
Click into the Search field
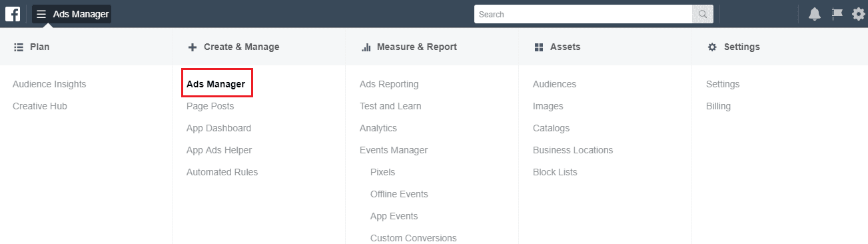pos(584,14)
